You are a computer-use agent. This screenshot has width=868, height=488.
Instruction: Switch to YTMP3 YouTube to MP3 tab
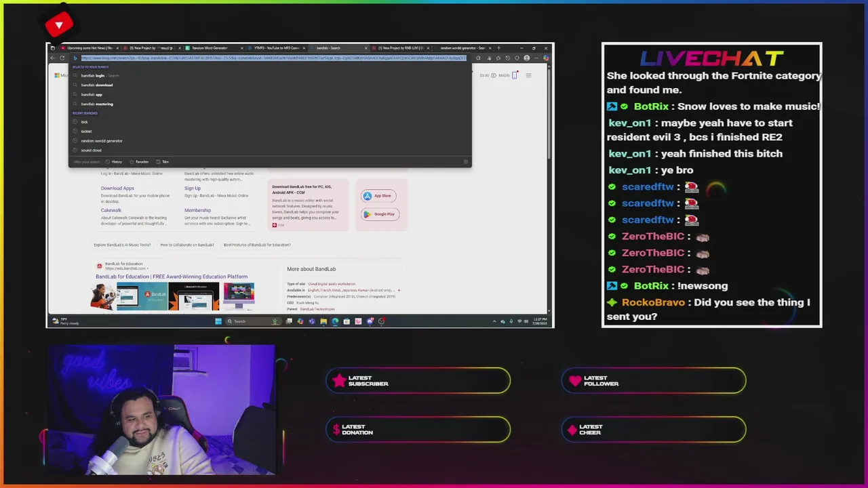click(x=276, y=48)
